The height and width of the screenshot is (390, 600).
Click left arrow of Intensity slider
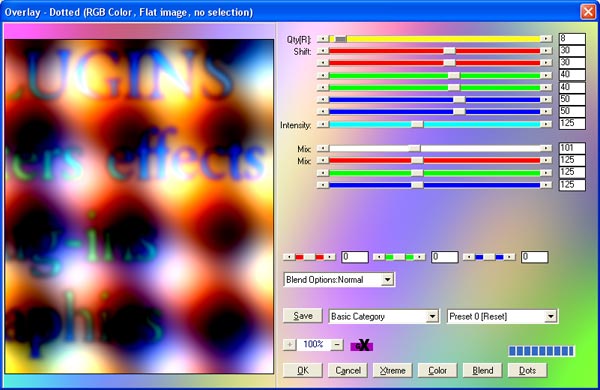323,124
